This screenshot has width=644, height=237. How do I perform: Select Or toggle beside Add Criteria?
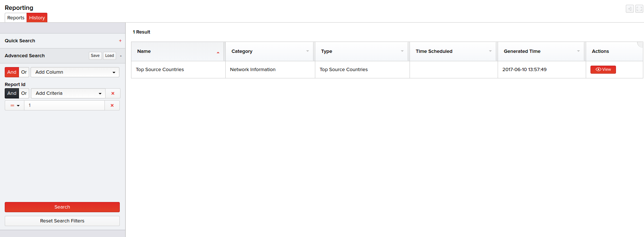pyautogui.click(x=24, y=93)
